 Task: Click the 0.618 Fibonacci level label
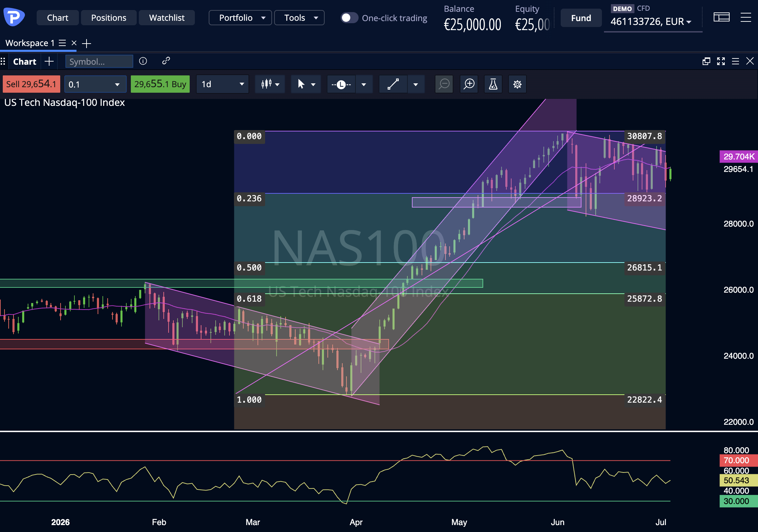click(x=249, y=299)
